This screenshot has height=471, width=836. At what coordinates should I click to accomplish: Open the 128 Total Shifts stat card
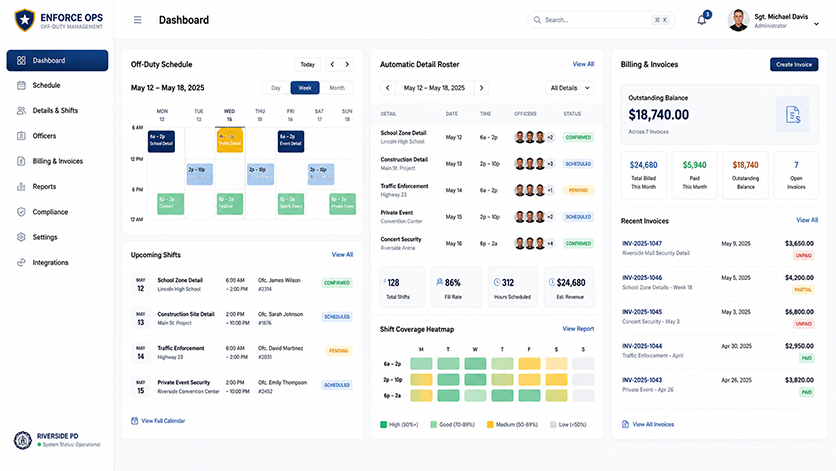pos(403,287)
